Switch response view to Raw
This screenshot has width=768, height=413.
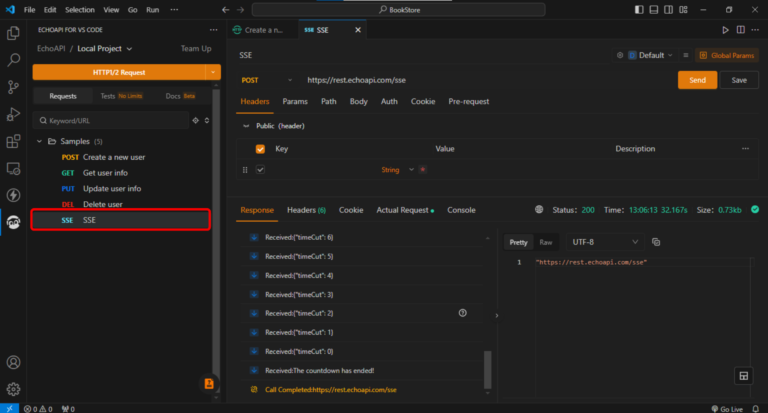[x=546, y=242]
